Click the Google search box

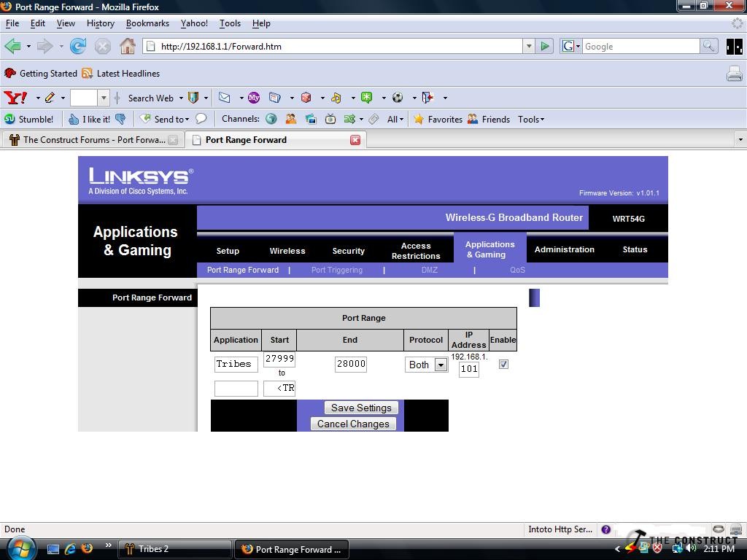pyautogui.click(x=640, y=46)
